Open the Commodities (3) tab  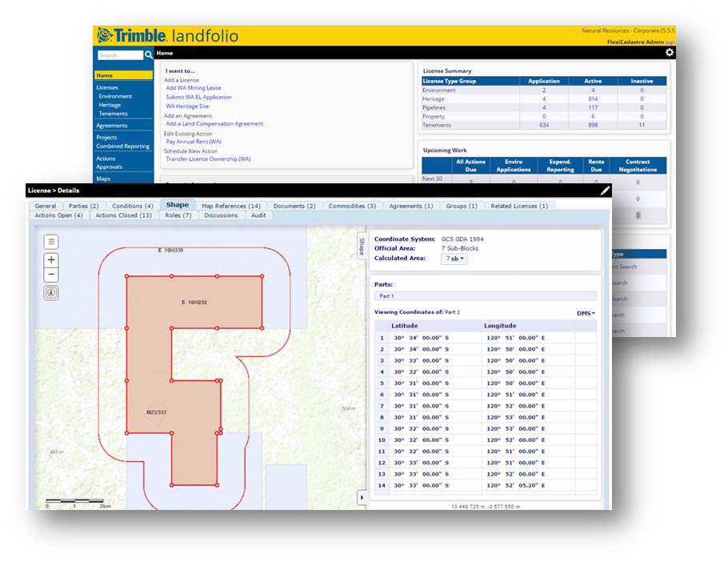pyautogui.click(x=352, y=206)
